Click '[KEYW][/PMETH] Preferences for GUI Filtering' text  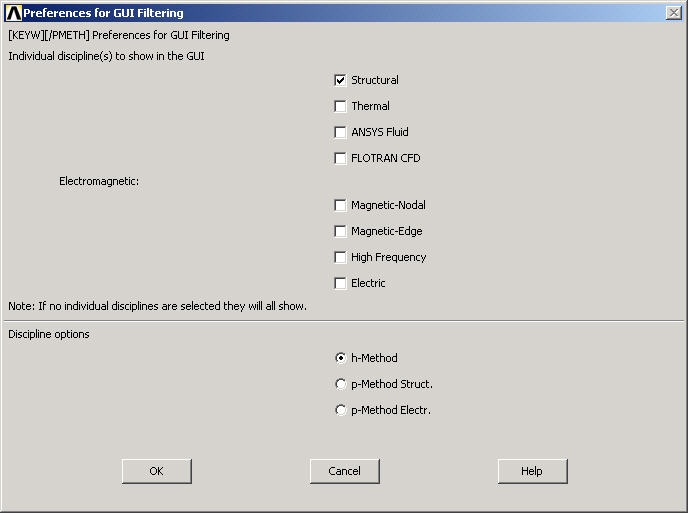119,35
